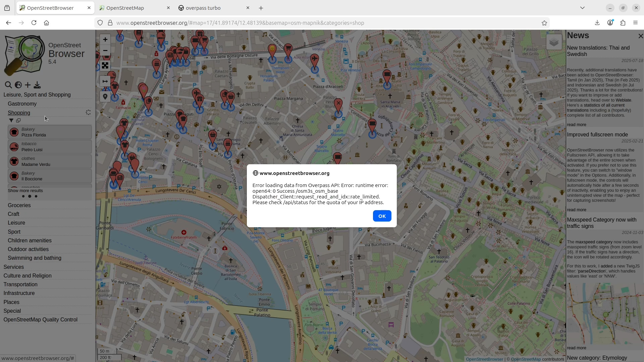644x362 pixels.
Task: Expand the Transportation category
Action: coord(20,284)
